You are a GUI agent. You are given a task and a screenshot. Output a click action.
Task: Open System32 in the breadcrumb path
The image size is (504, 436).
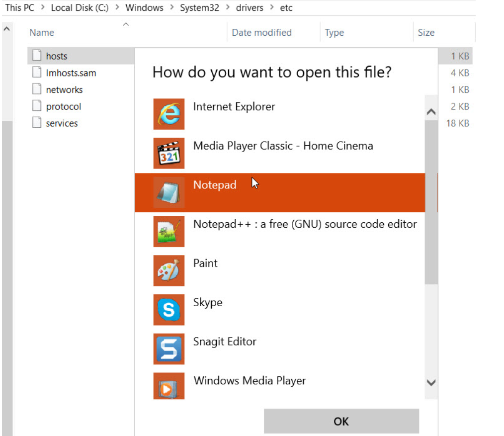[200, 8]
